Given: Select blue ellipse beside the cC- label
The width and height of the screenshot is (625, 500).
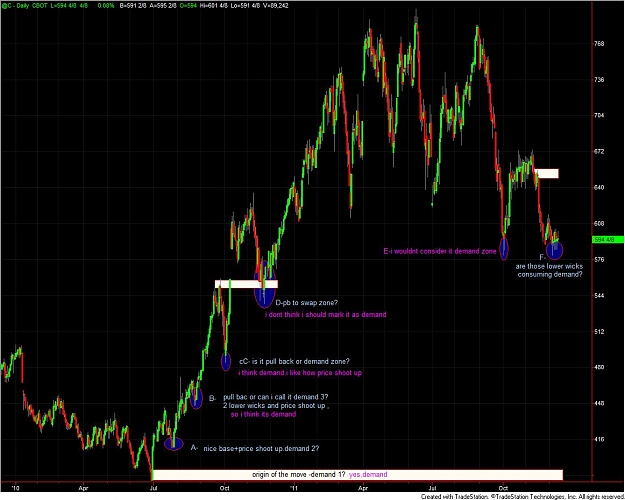Looking at the screenshot, I should (x=226, y=362).
